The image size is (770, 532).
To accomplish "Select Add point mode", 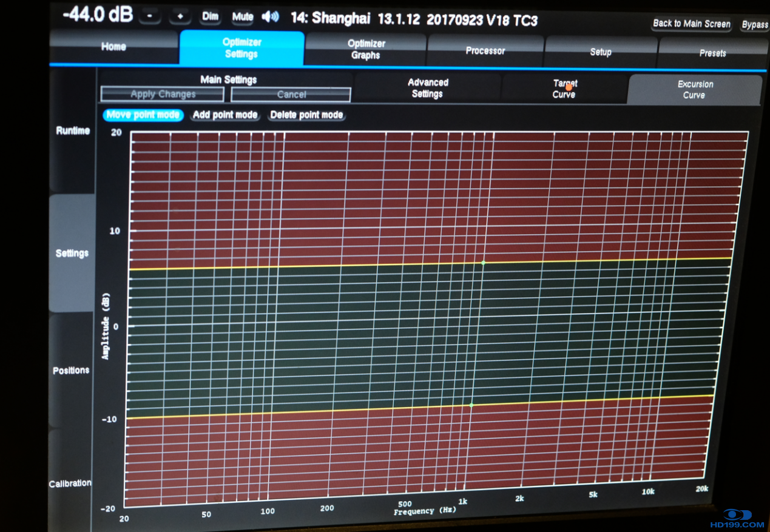I will [x=225, y=115].
